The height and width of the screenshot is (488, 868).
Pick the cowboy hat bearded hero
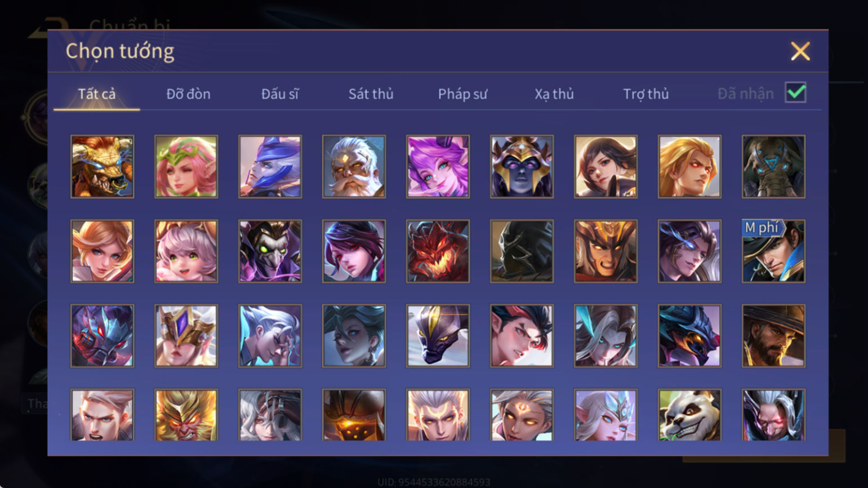point(773,336)
